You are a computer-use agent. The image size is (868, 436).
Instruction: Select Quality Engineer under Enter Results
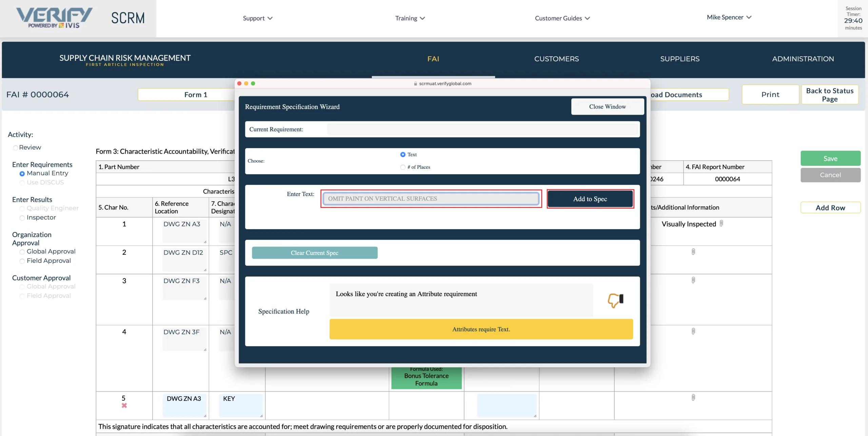[x=22, y=209]
